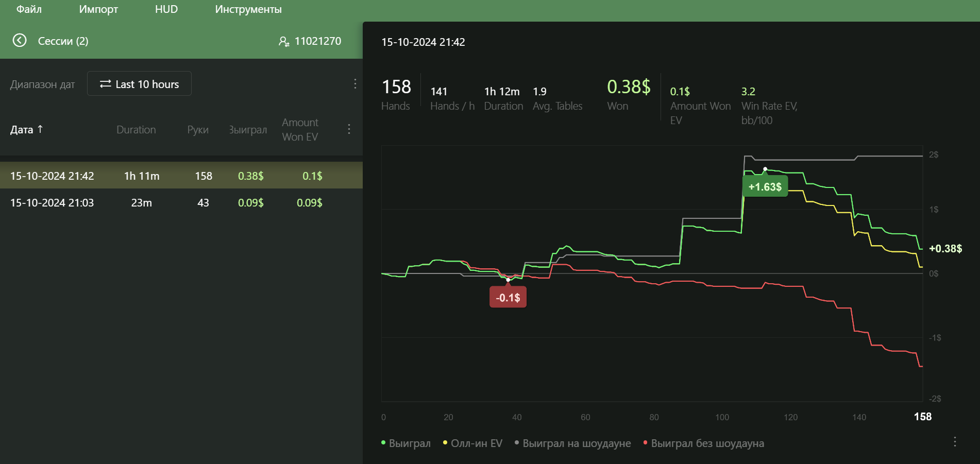Viewport: 980px width, 464px height.
Task: Sort by the Дата column header
Action: click(x=22, y=130)
